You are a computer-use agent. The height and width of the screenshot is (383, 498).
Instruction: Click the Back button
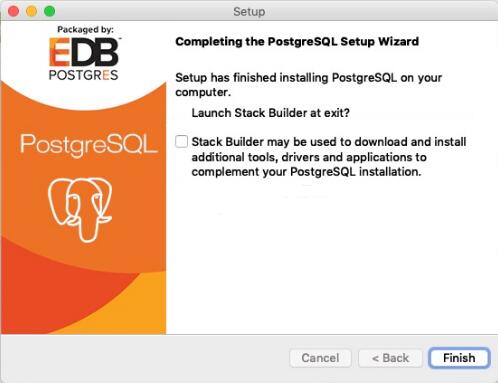coord(390,358)
